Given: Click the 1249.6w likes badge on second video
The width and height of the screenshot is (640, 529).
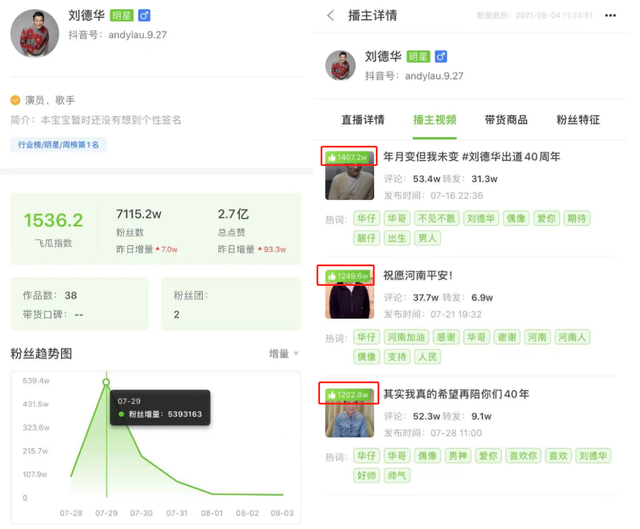Looking at the screenshot, I should pos(348,276).
